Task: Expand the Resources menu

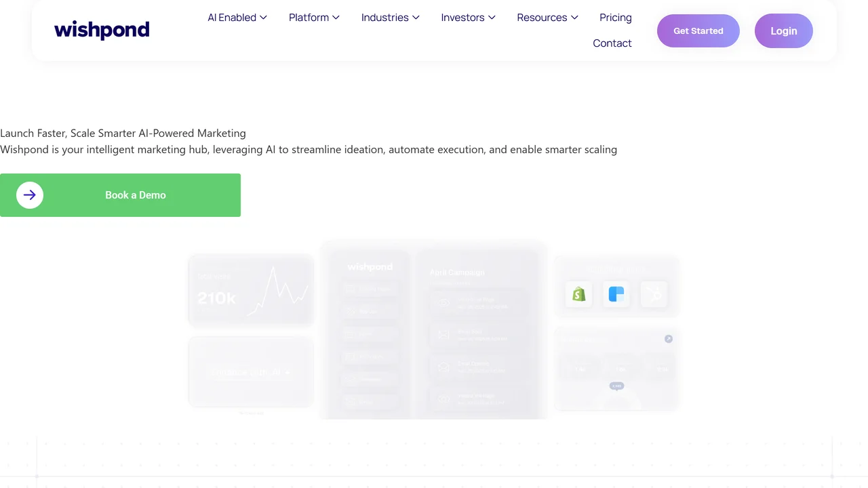Action: 547,18
